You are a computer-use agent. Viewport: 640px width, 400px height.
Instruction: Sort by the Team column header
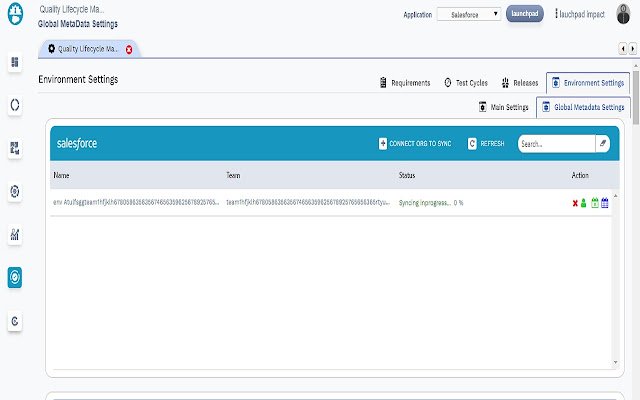pos(233,175)
